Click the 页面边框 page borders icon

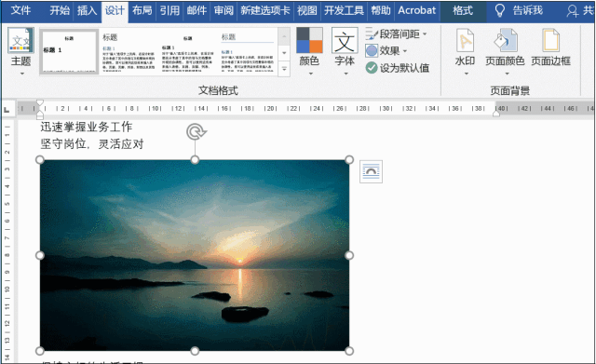tap(550, 40)
